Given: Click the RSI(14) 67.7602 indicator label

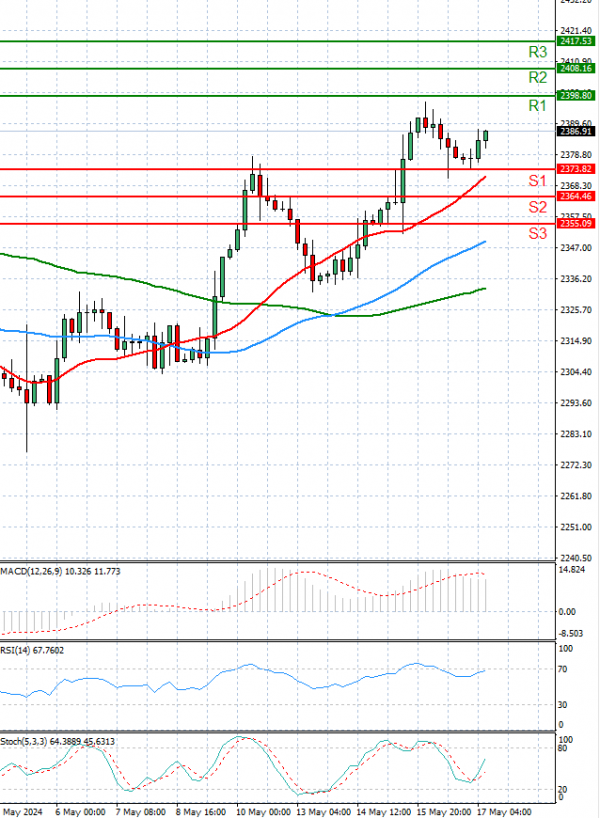Looking at the screenshot, I should 32,651.
